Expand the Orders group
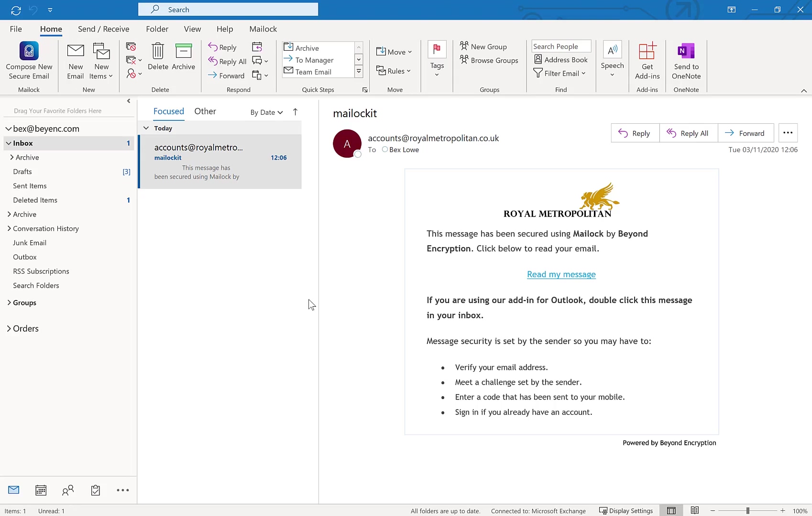This screenshot has height=516, width=812. point(9,329)
